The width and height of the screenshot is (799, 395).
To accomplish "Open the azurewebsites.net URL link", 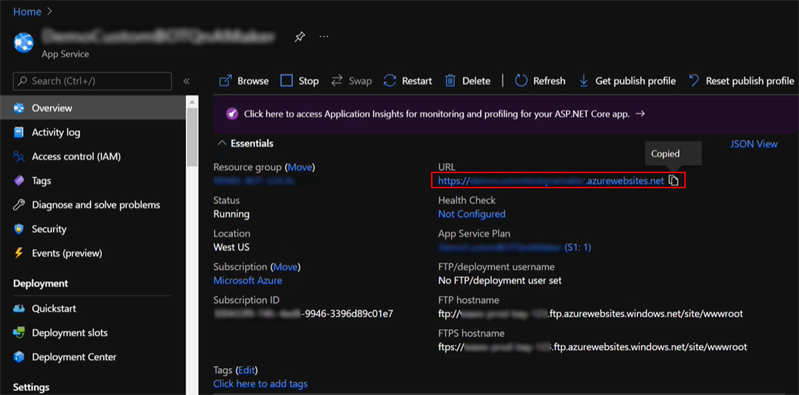I will [551, 180].
